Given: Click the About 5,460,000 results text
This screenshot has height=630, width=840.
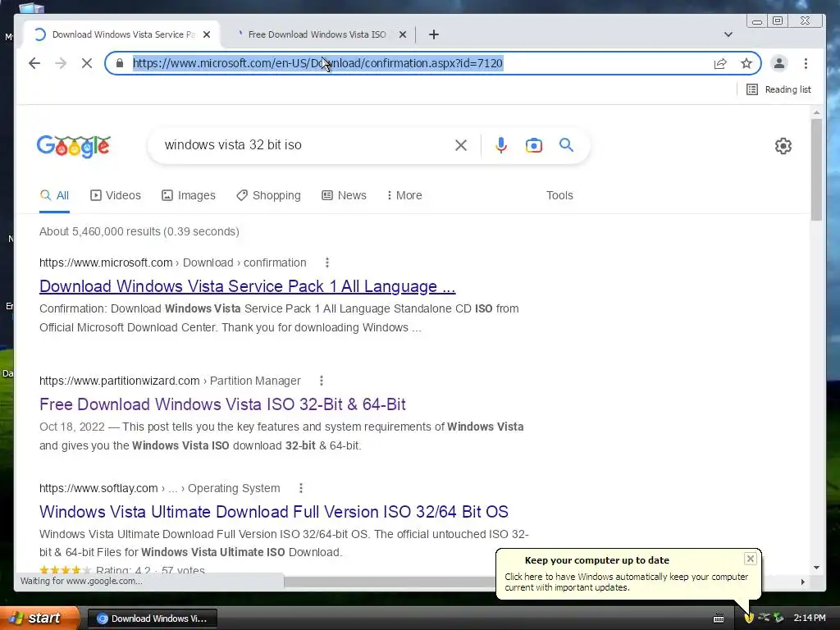Looking at the screenshot, I should click(139, 231).
